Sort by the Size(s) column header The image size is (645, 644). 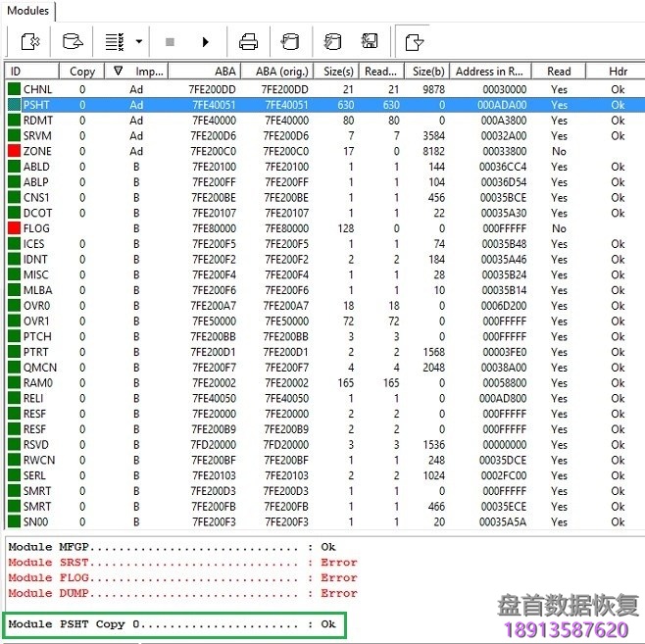pyautogui.click(x=336, y=72)
